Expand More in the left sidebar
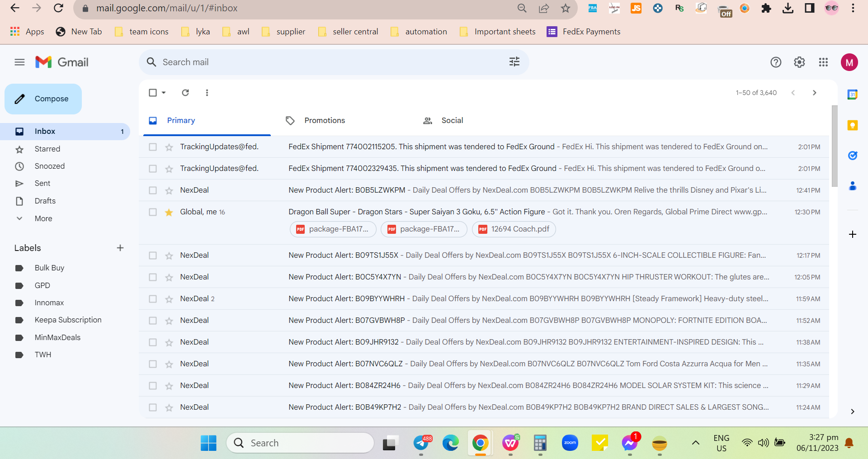868x459 pixels. click(43, 218)
